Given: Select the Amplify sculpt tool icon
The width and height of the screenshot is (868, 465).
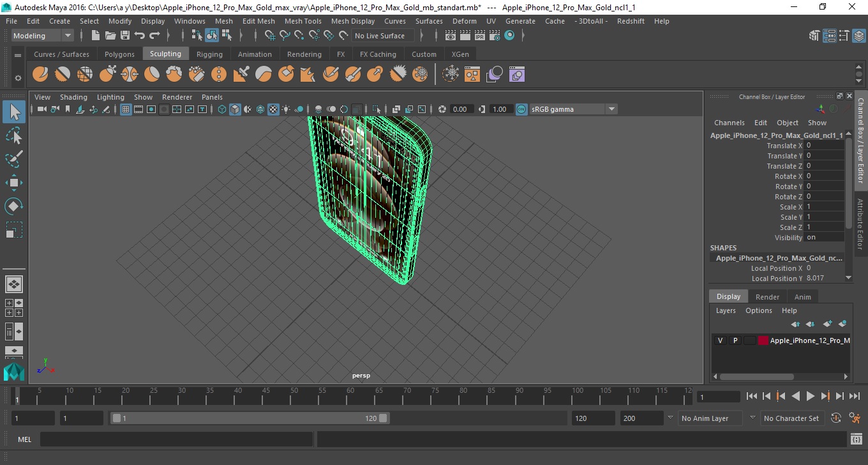Looking at the screenshot, I should tap(398, 75).
